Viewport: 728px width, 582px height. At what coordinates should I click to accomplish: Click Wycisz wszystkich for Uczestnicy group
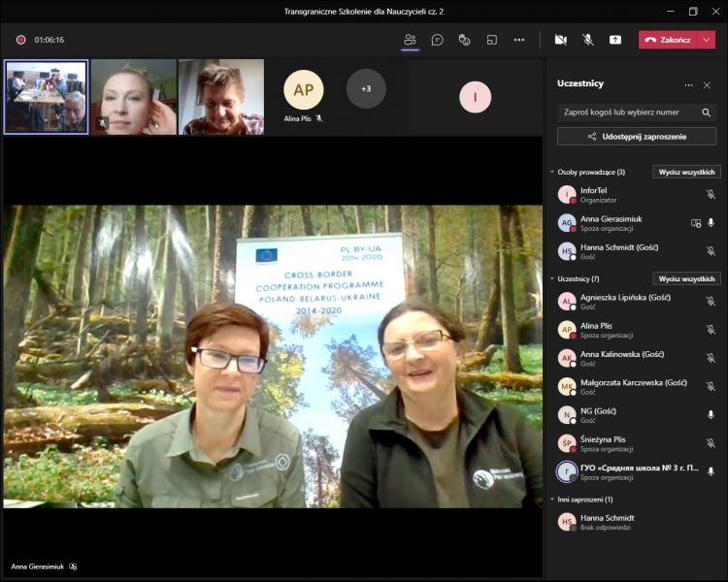tap(686, 278)
